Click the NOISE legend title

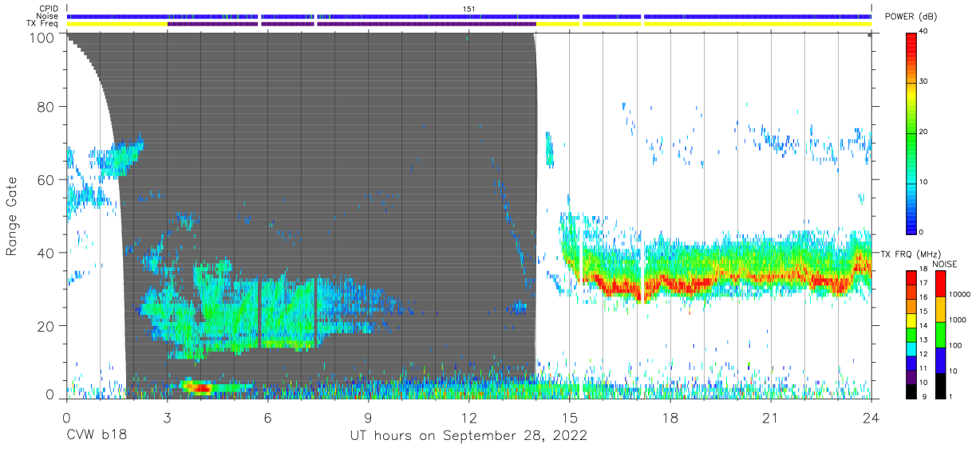(946, 264)
